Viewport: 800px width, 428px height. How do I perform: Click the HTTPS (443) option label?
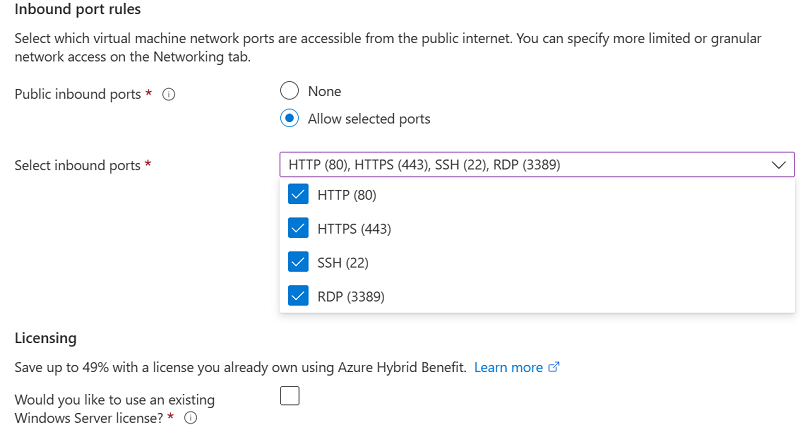(354, 229)
